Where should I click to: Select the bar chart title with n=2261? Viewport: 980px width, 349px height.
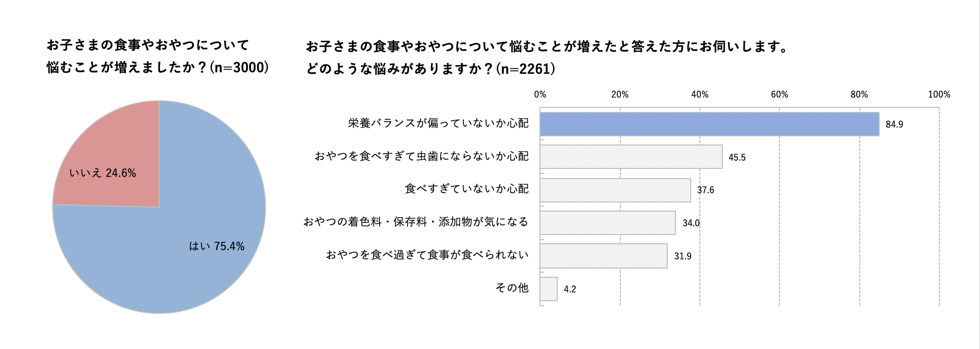pyautogui.click(x=547, y=57)
